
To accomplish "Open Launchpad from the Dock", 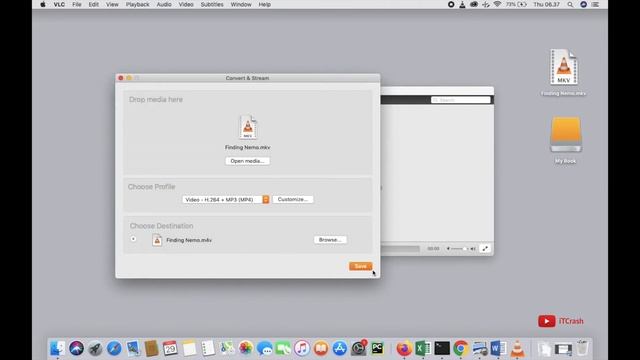I will click(x=95, y=348).
